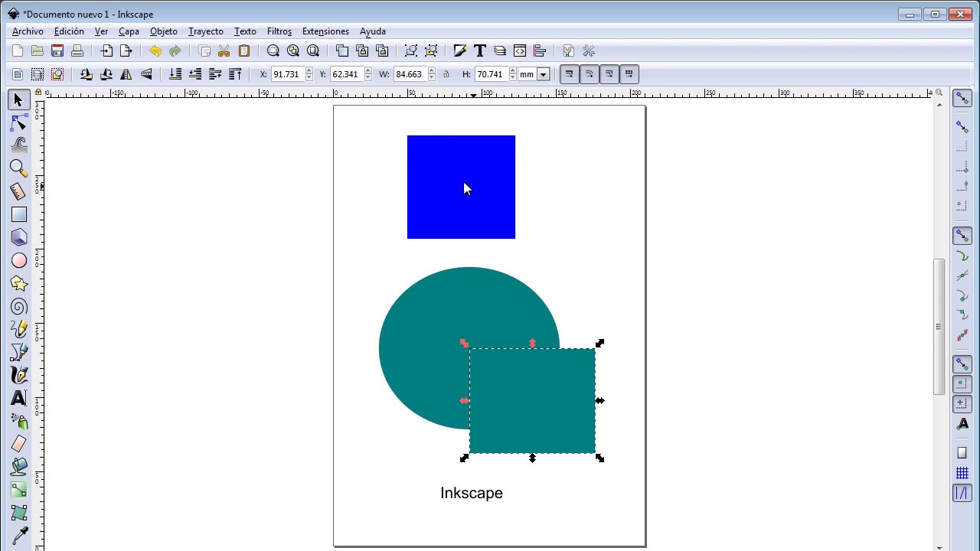Toggle scale stroke width with object
This screenshot has width=980, height=551.
pyautogui.click(x=570, y=74)
